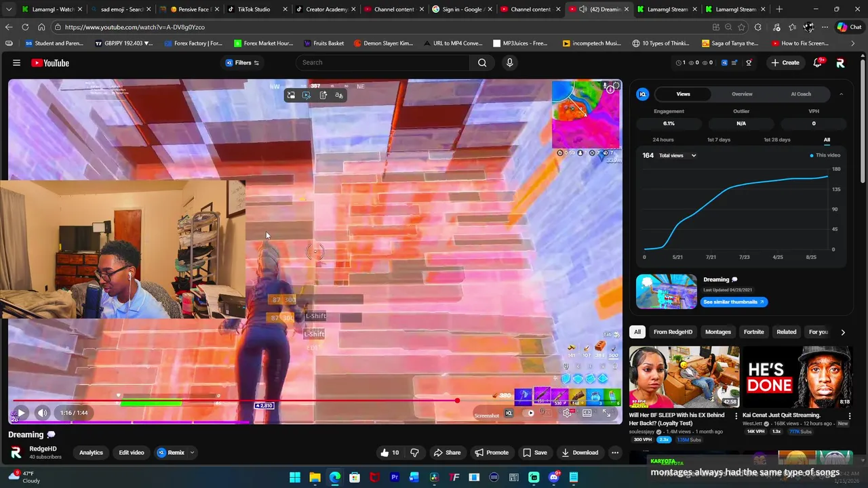Select 1st 28 days time range
This screenshot has width=868, height=488.
pos(777,140)
